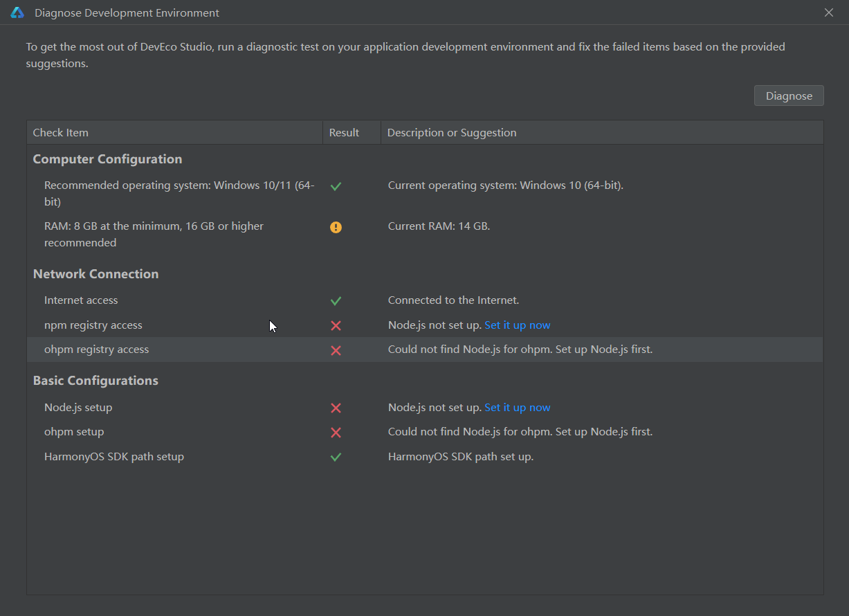
Task: Follow 'Set it up now' link for Node.js setup
Action: pos(518,407)
